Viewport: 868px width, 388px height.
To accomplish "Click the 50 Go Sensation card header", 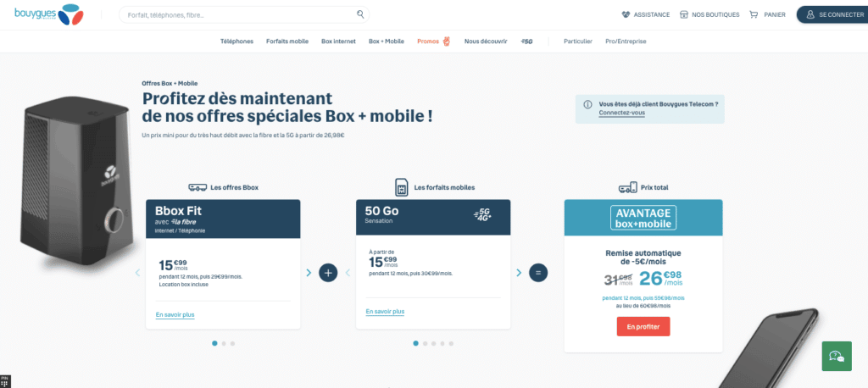I will tap(433, 217).
